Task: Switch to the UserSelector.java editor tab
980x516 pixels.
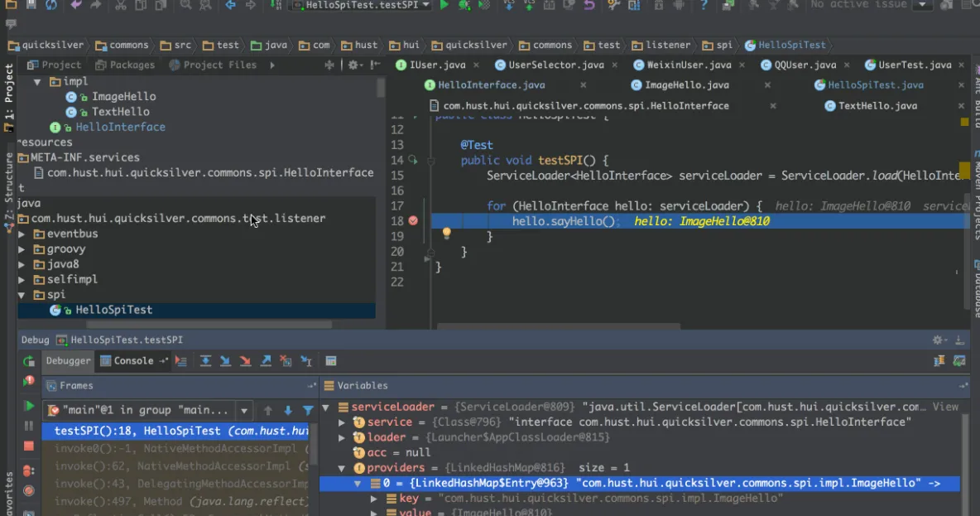Action: pyautogui.click(x=550, y=65)
